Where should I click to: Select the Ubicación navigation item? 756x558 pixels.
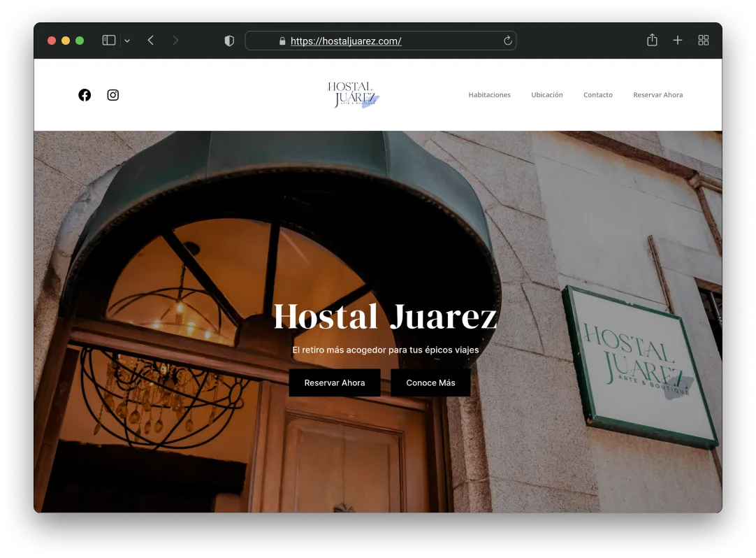(x=547, y=94)
